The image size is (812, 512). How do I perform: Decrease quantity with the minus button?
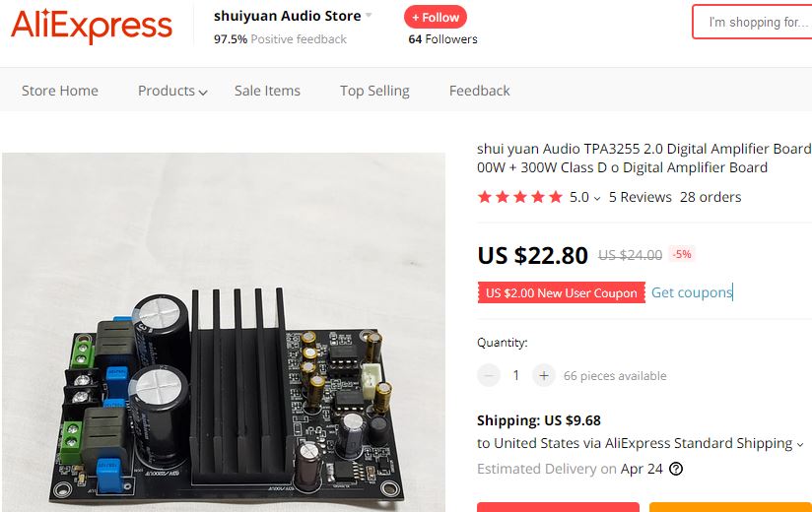(489, 375)
